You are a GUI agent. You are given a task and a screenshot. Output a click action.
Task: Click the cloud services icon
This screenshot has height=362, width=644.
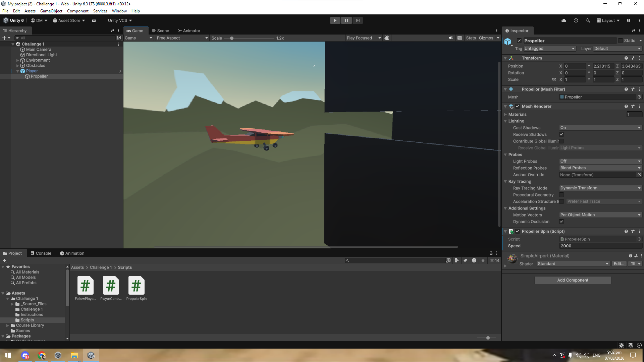[x=564, y=20]
